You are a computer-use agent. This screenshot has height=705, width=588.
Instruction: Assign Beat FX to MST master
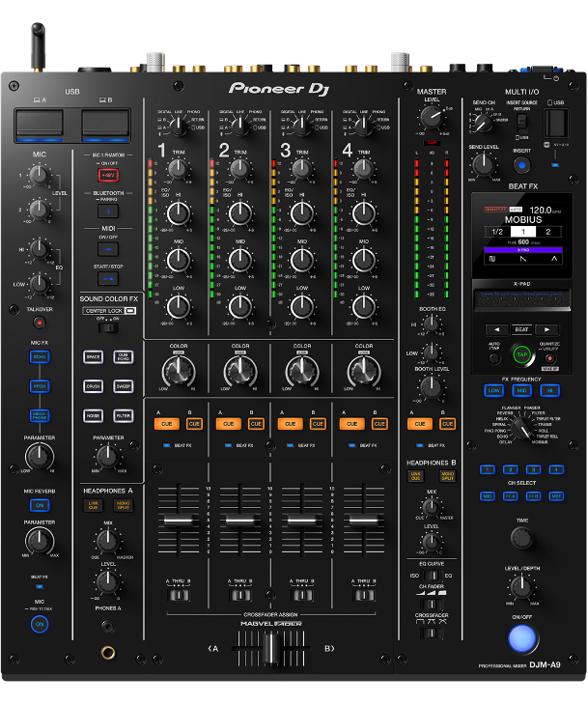click(x=556, y=496)
